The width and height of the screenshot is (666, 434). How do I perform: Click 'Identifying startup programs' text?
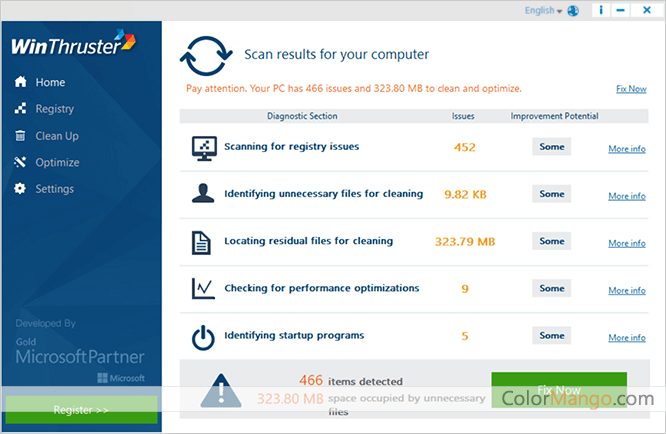pyautogui.click(x=294, y=335)
